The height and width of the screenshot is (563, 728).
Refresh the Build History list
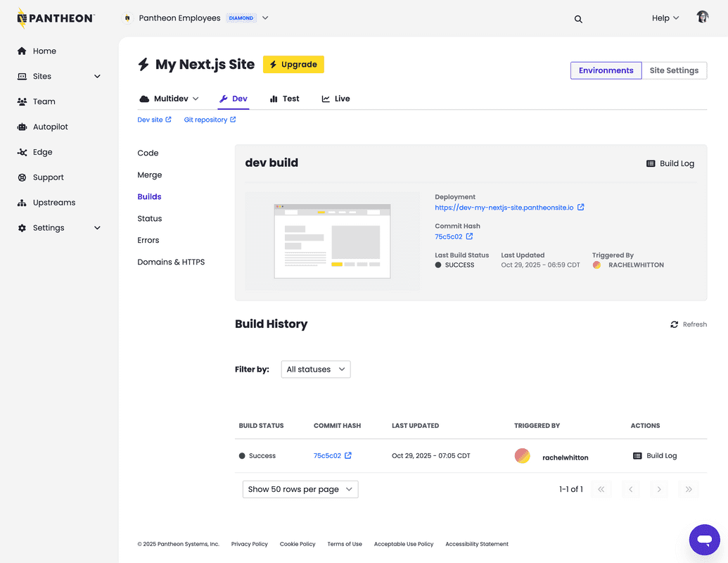point(688,324)
